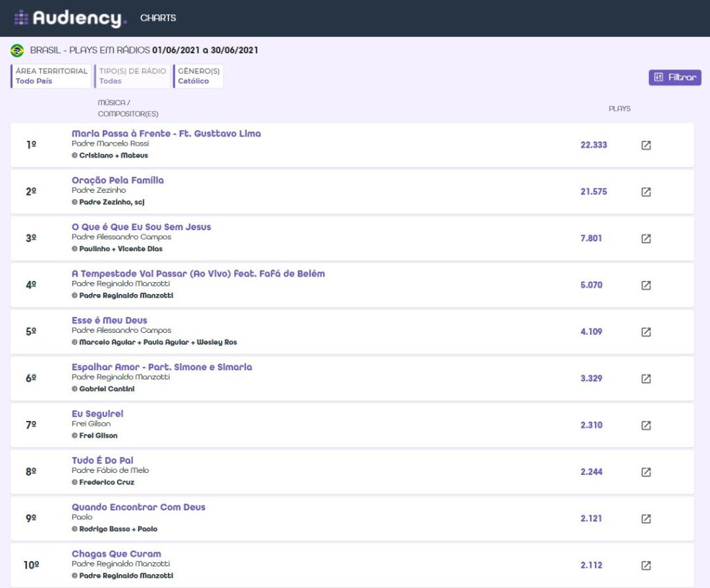Open external link for Chagas Que Curam
This screenshot has width=710, height=588.
coord(646,565)
